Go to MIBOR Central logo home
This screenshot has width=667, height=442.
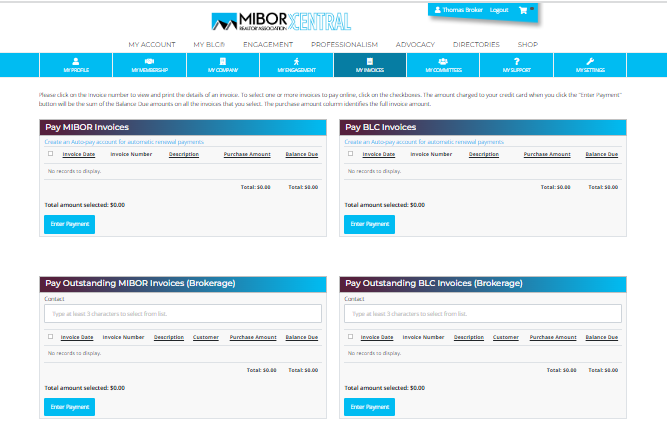click(x=281, y=21)
